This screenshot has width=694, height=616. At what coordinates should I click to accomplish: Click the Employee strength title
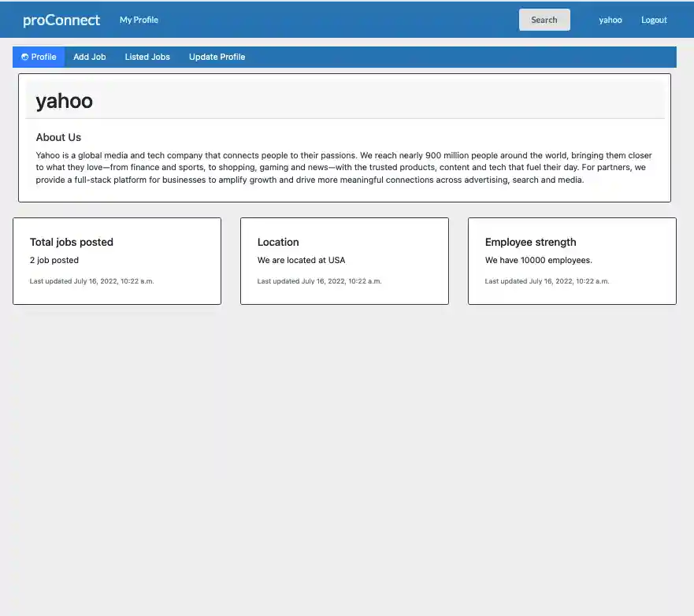tap(530, 242)
